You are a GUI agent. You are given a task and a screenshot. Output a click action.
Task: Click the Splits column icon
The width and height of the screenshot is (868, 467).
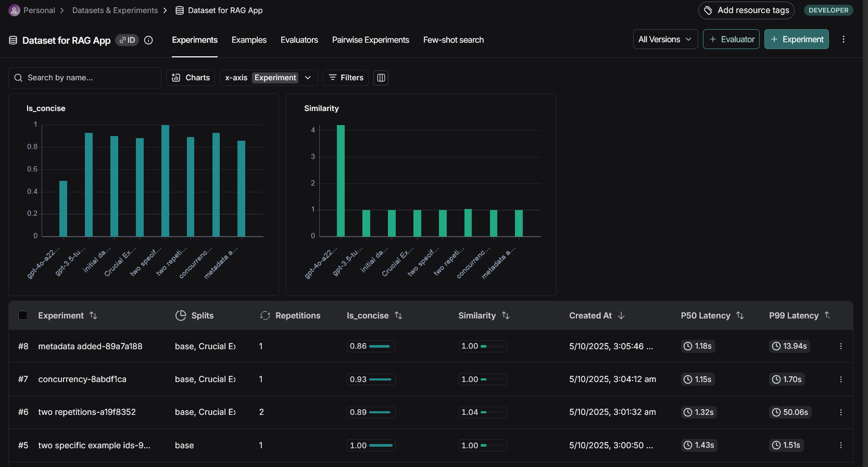tap(181, 315)
